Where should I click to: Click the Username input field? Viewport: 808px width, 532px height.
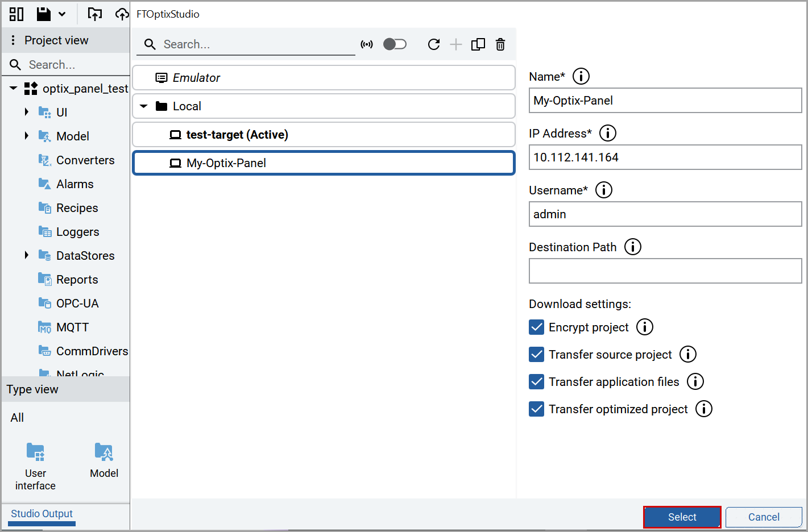[665, 214]
